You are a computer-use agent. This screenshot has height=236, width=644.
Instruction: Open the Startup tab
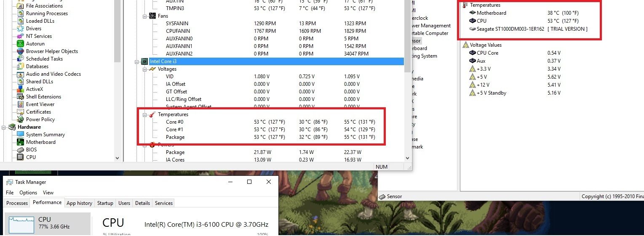pos(105,203)
